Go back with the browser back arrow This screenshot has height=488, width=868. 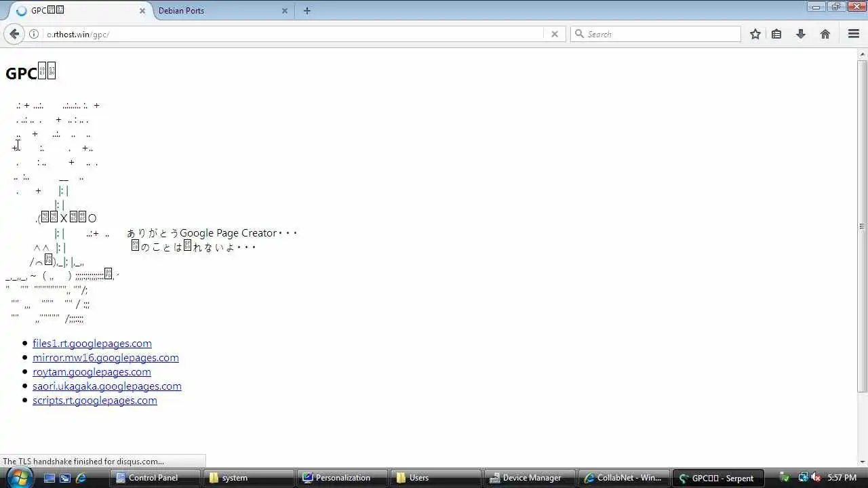click(x=14, y=34)
